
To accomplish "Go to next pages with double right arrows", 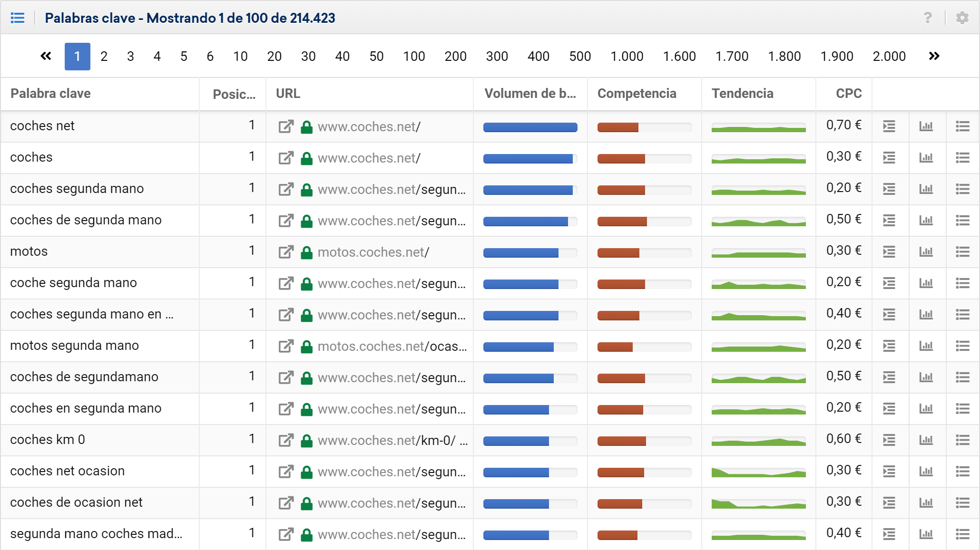I will 934,56.
